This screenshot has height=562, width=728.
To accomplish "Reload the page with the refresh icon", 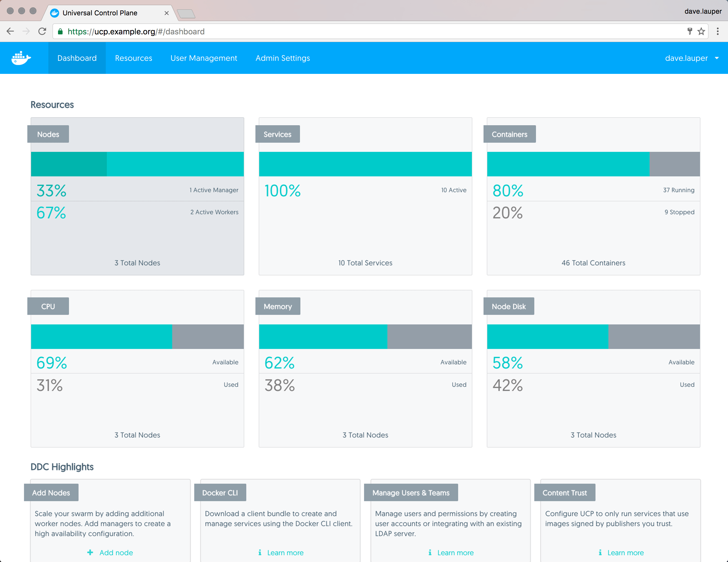I will (x=42, y=31).
